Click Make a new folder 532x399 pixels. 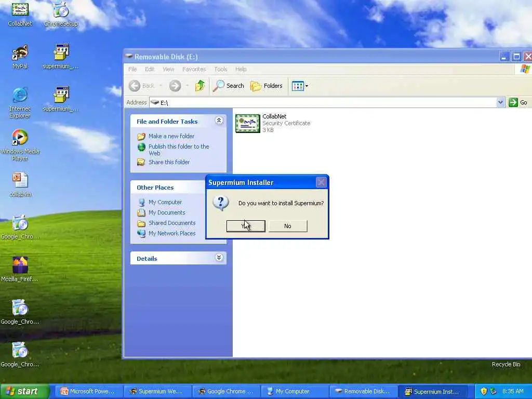171,136
